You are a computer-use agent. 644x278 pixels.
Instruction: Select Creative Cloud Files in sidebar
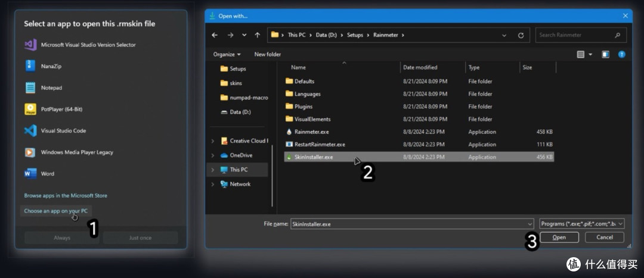tap(244, 141)
